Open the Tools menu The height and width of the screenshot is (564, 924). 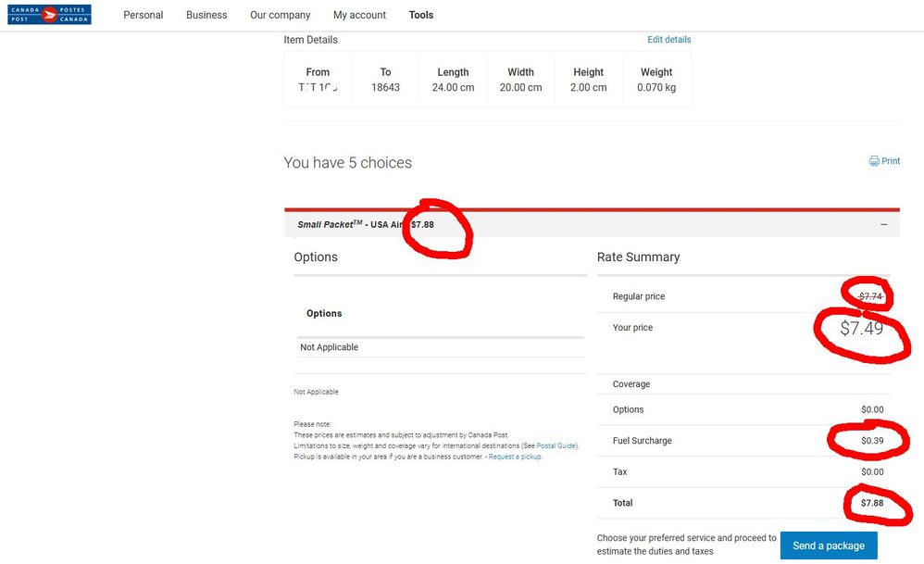[x=420, y=15]
